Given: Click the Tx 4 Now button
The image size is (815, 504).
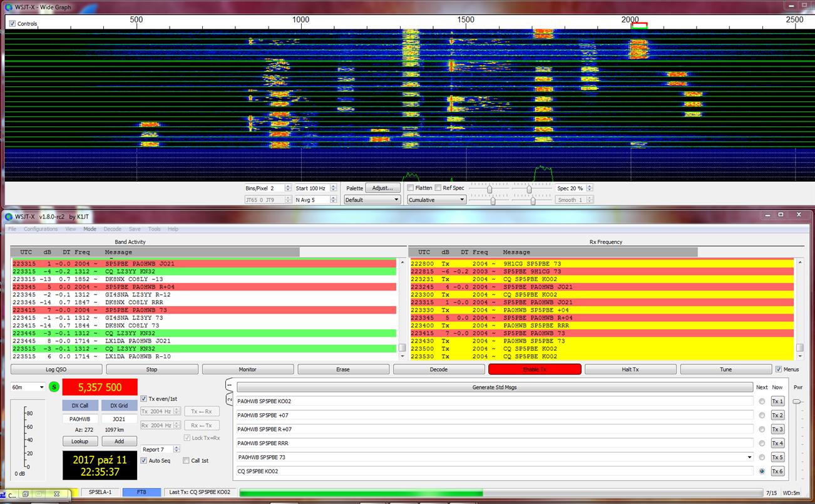Looking at the screenshot, I should click(777, 443).
